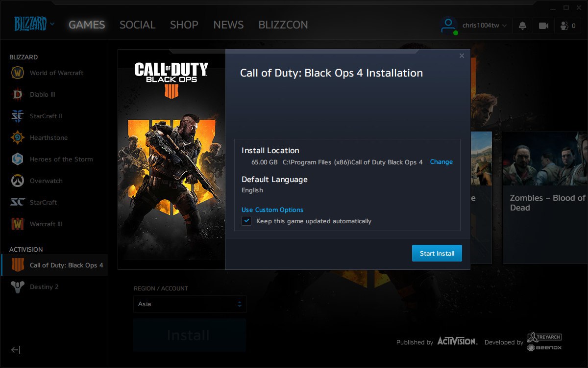Click the Black Ops 4 cover art
Viewport: 588px width, 368px height.
(171, 159)
